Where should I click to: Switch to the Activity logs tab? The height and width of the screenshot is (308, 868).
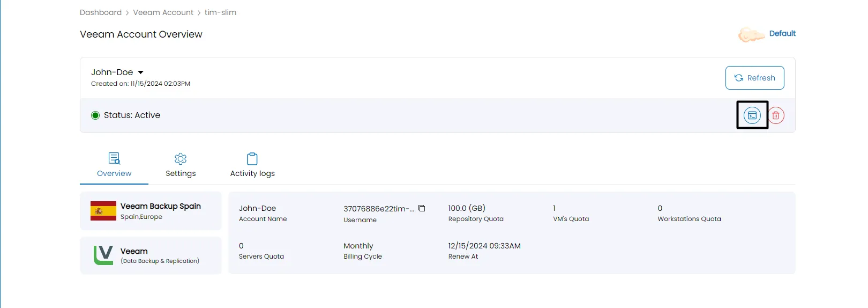pyautogui.click(x=252, y=165)
